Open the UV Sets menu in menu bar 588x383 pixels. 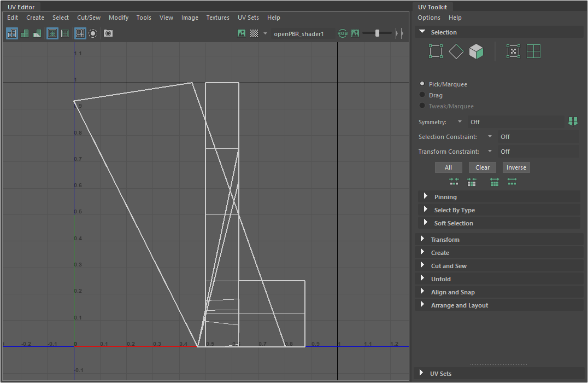248,18
